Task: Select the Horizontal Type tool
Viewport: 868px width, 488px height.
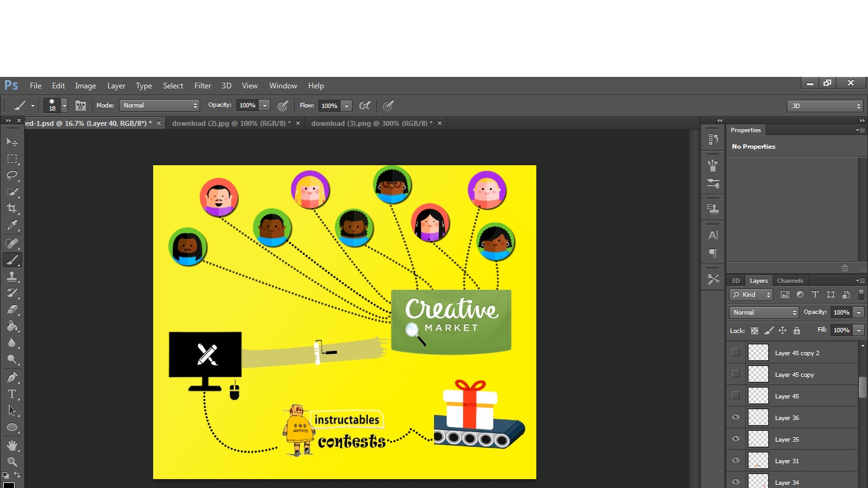Action: pos(12,394)
